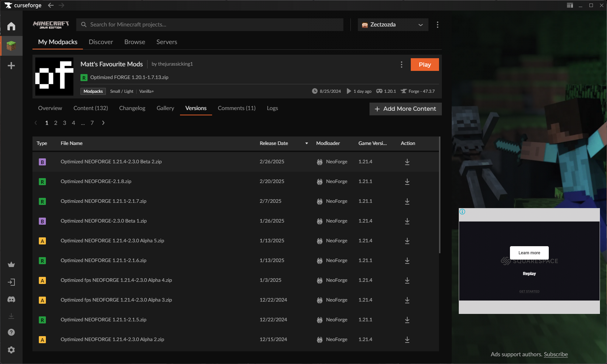Open modpack three-dot menu next to Play
This screenshot has height=364, width=607.
tap(401, 65)
